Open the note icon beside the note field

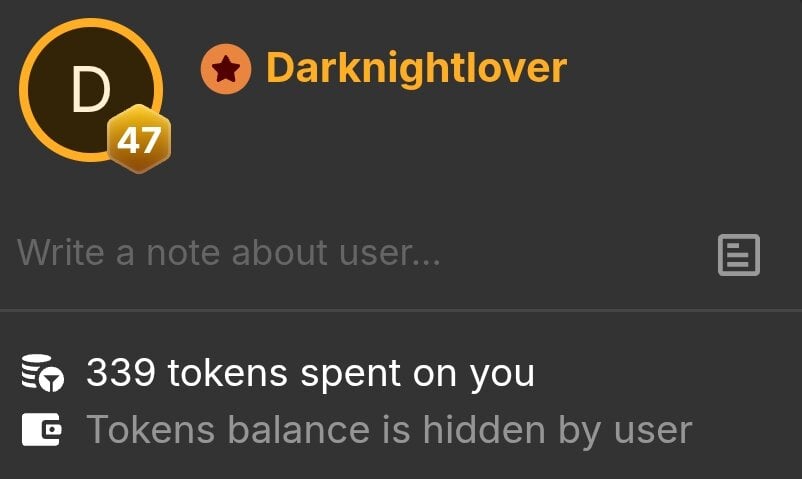tap(739, 255)
